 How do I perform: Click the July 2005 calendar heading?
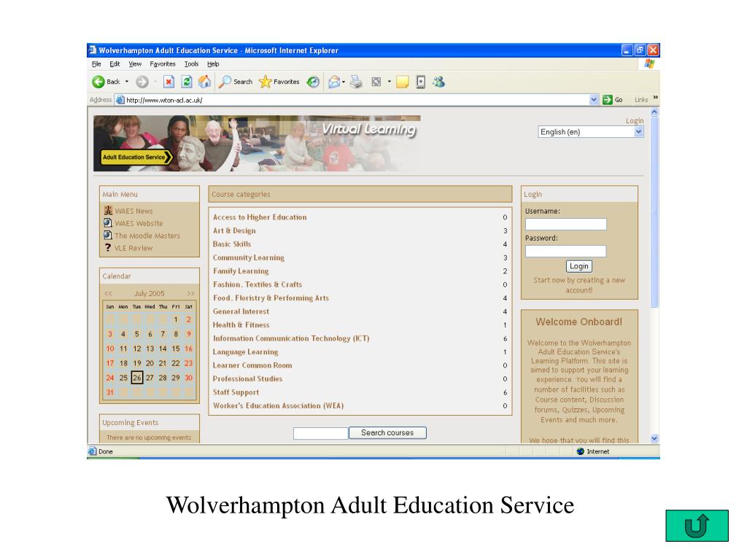click(x=149, y=293)
